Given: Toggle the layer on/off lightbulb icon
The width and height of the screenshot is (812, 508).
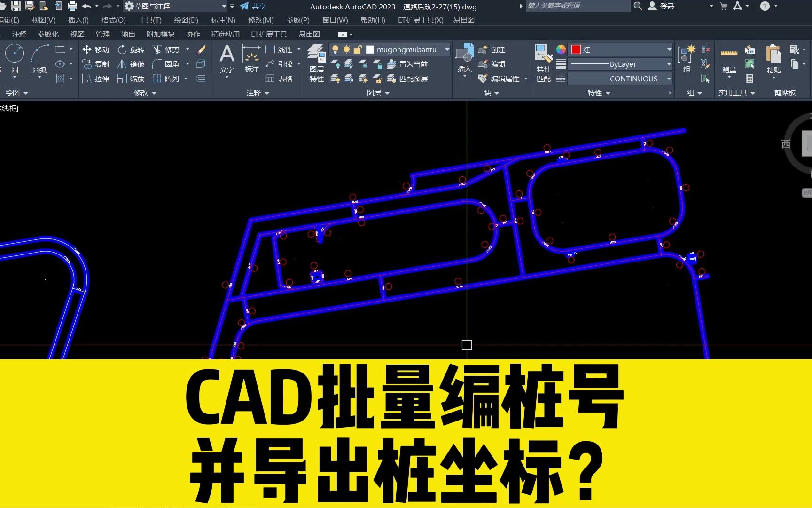Looking at the screenshot, I should coord(335,49).
